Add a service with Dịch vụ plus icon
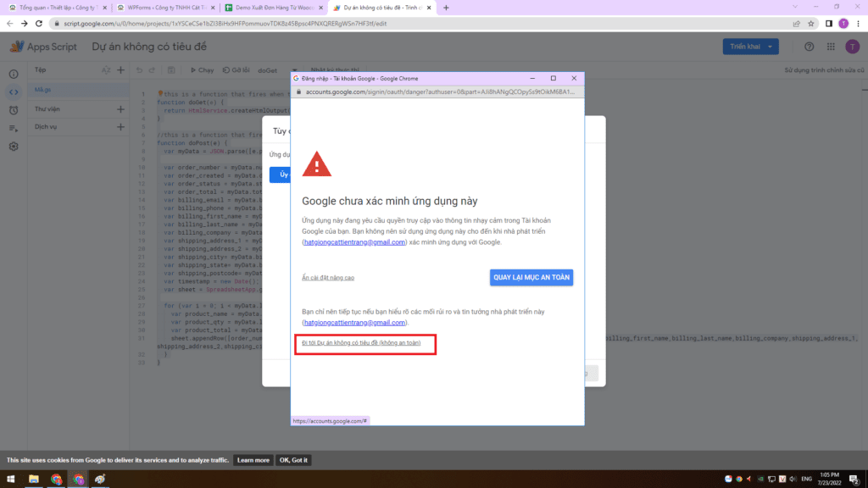 (x=120, y=127)
